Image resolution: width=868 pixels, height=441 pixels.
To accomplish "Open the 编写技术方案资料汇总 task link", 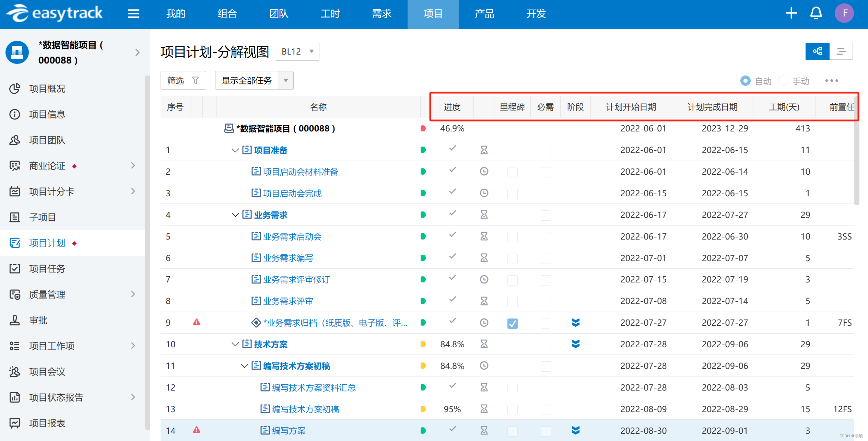I will tap(314, 387).
